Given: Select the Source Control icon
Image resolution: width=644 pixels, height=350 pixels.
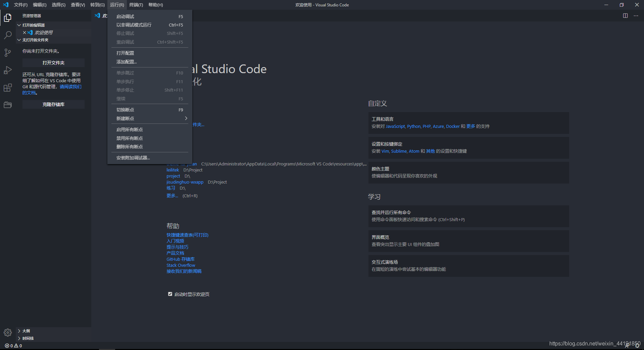Looking at the screenshot, I should tap(7, 52).
